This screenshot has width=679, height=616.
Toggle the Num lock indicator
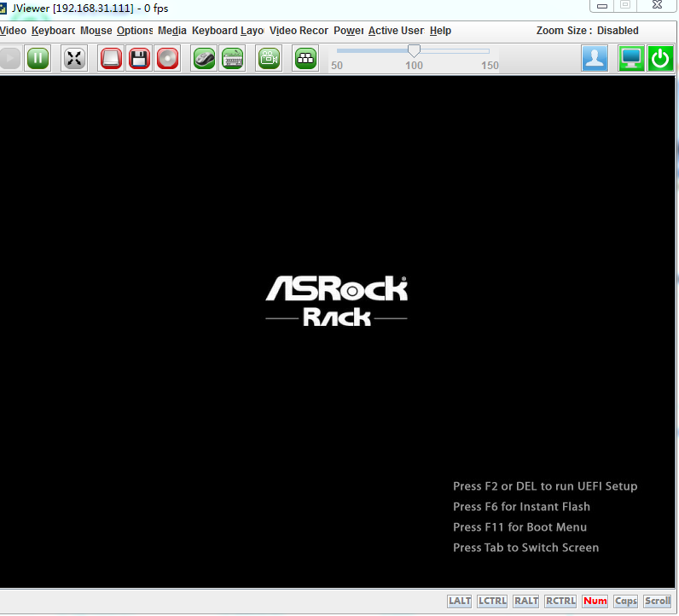click(x=595, y=601)
